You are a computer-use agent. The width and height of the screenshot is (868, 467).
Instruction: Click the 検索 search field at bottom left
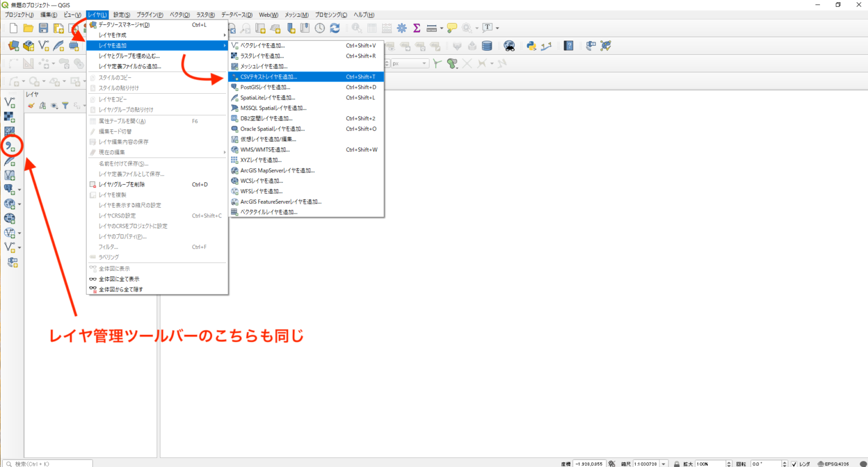click(x=48, y=463)
